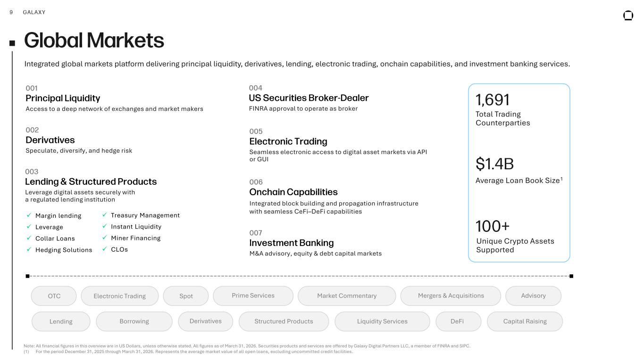Click the checkmark next to Margin lending
This screenshot has height=362, width=644.
(28, 215)
